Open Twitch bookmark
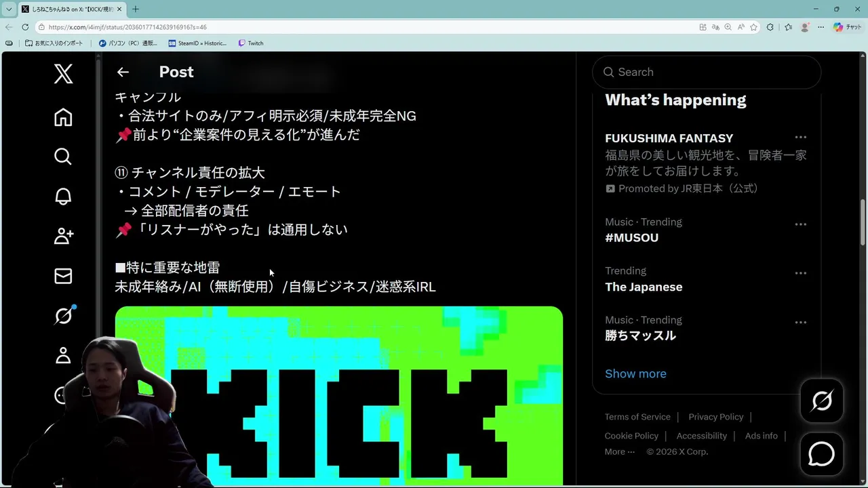The image size is (868, 488). 251,43
